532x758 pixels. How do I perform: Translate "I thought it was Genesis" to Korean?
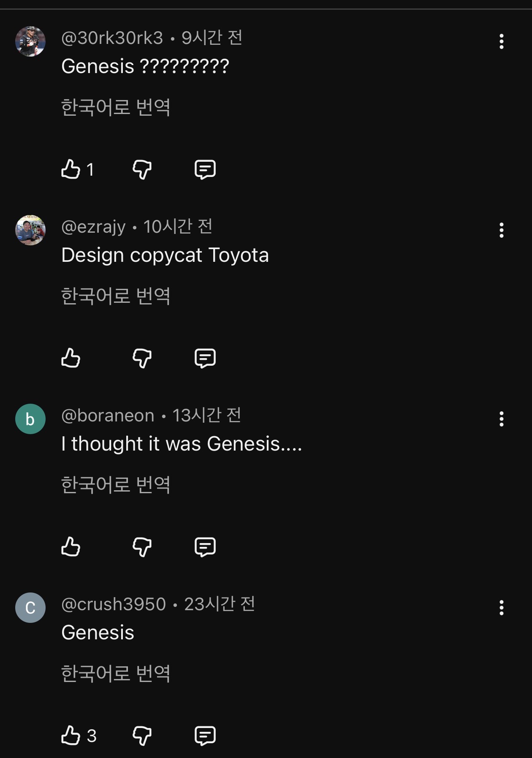(116, 485)
